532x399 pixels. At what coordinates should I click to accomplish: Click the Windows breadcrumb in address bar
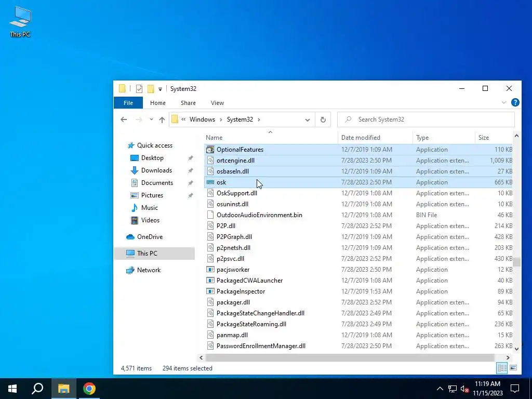pos(202,119)
